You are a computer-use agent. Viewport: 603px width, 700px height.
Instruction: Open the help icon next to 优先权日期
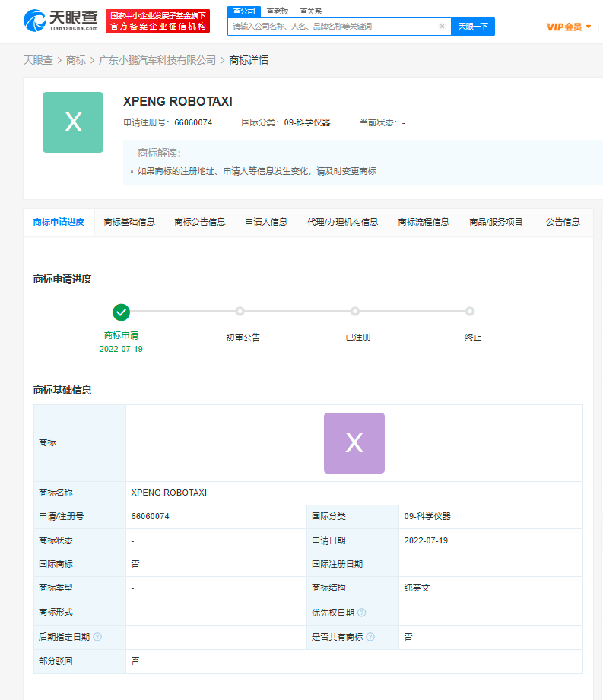pyautogui.click(x=362, y=613)
